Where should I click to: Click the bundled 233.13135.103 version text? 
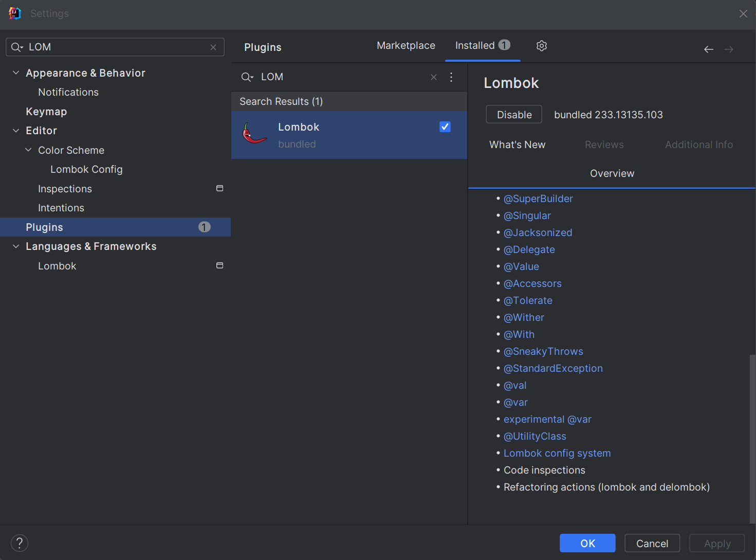[609, 115]
